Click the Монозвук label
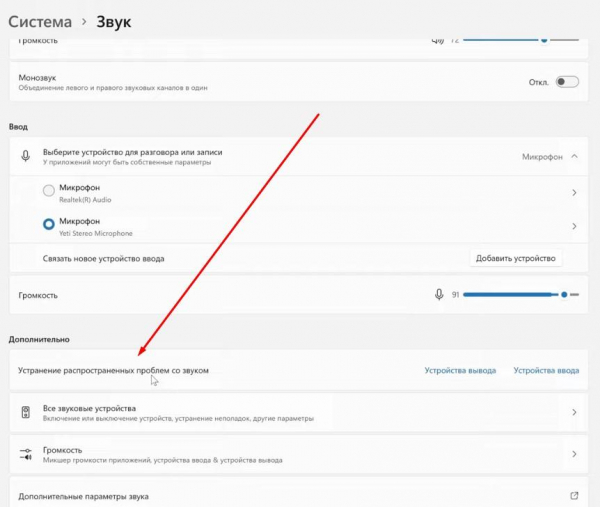This screenshot has height=507, width=600. coord(37,78)
